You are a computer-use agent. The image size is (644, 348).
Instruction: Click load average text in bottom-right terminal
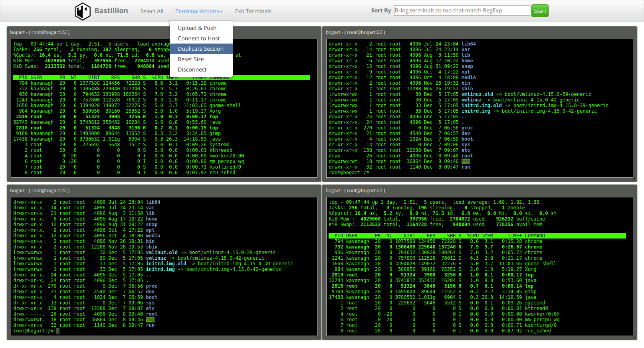coord(496,202)
